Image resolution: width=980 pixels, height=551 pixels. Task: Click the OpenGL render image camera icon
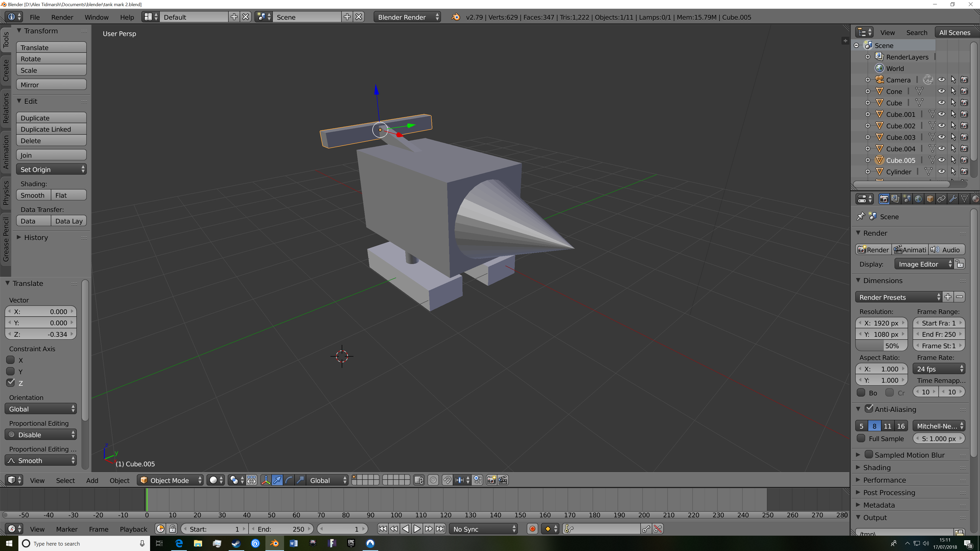tap(491, 480)
